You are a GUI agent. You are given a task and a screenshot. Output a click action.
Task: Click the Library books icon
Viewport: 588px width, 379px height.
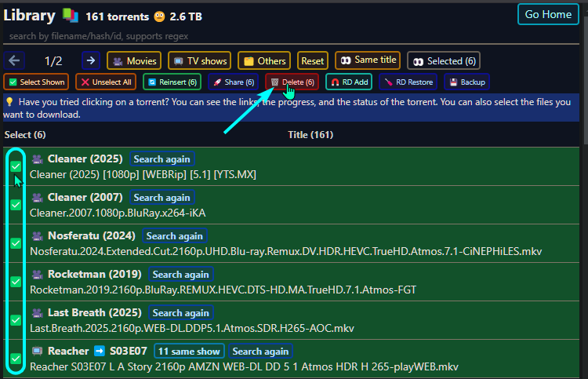coord(71,16)
